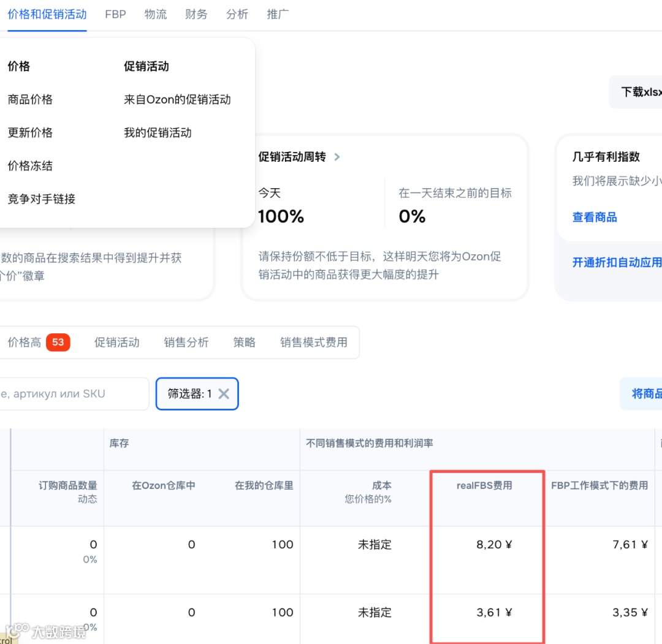Click 未指定 cost in the 8,20 ¥ row

375,544
